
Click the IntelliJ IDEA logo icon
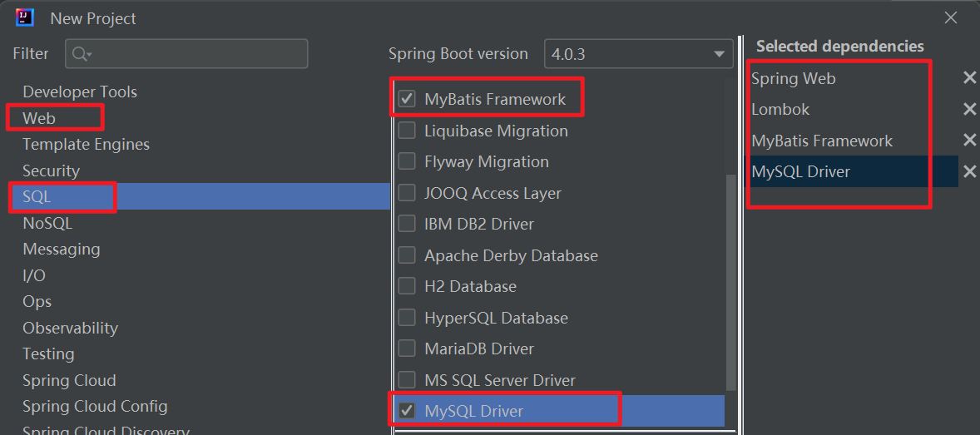point(25,17)
